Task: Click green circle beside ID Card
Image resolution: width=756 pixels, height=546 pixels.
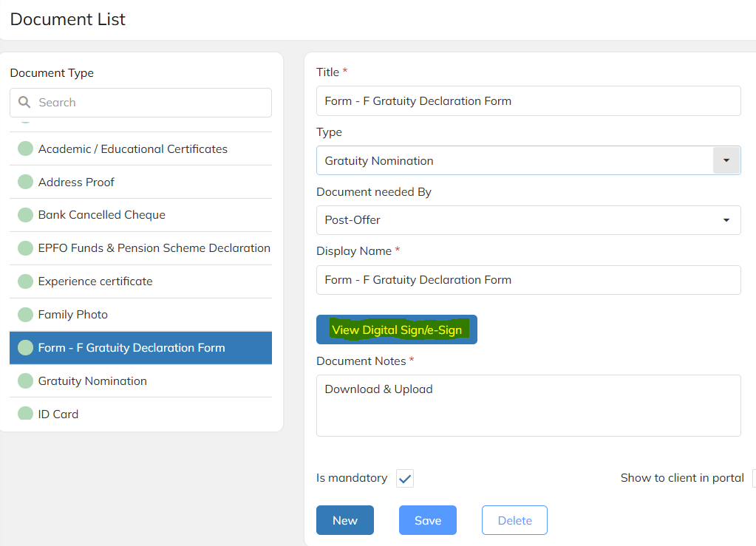Action: click(x=26, y=414)
